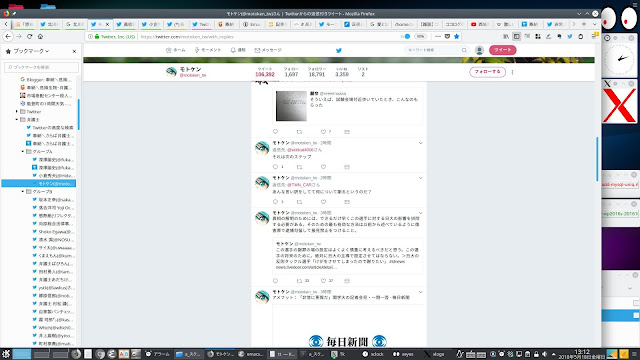
Task: Click the フォローする follow button
Action: coord(487,72)
